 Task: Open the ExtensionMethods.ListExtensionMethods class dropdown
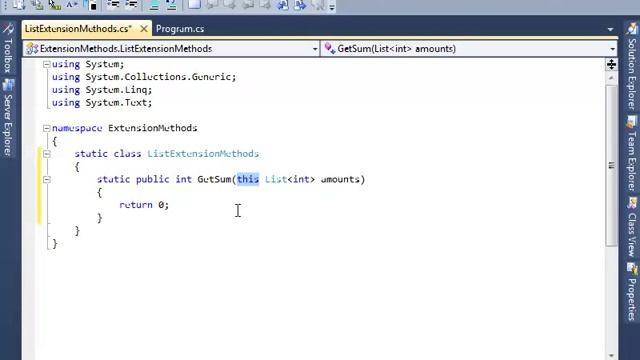point(171,49)
